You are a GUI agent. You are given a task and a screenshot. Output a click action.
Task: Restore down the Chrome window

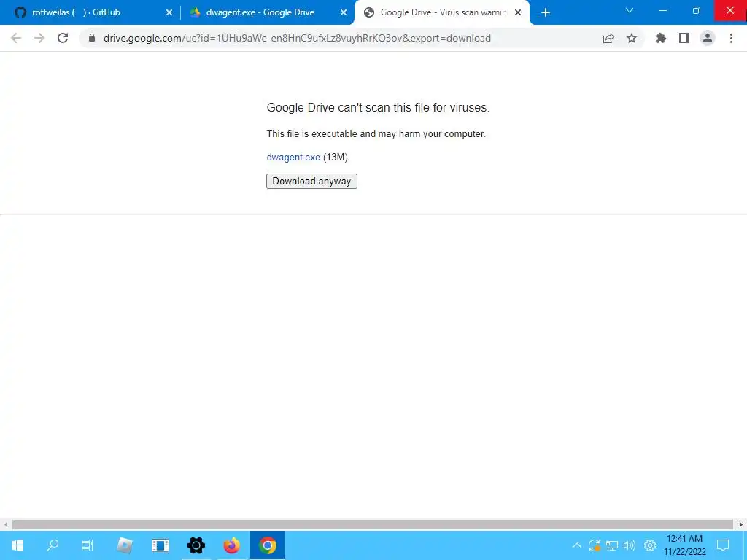coord(697,10)
